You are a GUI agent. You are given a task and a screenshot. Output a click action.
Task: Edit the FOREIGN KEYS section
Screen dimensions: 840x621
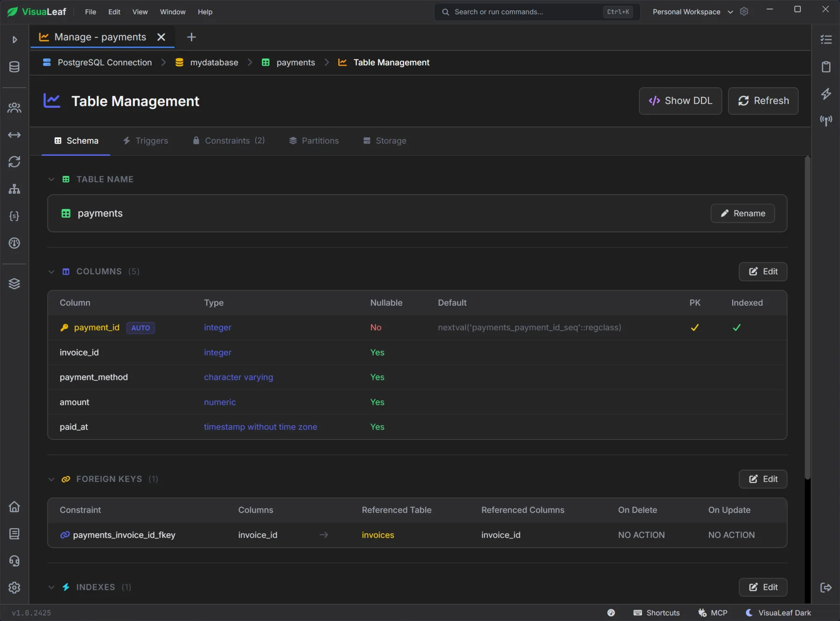coord(763,479)
